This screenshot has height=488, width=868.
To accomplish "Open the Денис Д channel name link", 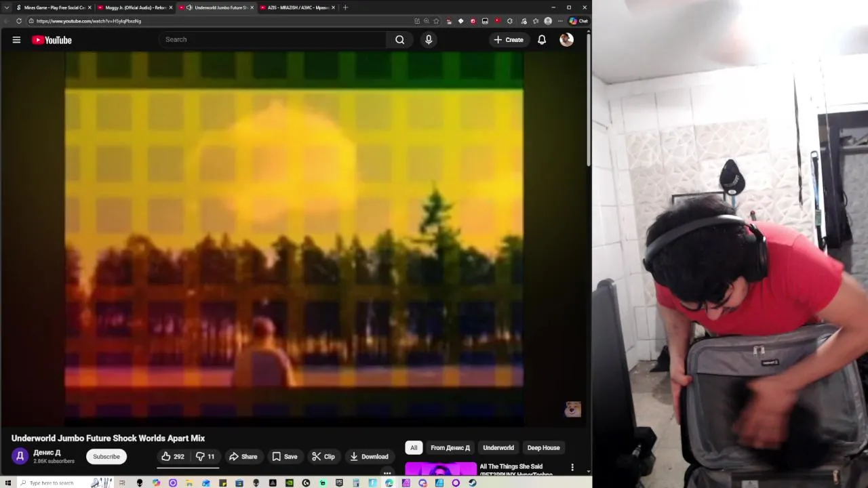I will (47, 453).
